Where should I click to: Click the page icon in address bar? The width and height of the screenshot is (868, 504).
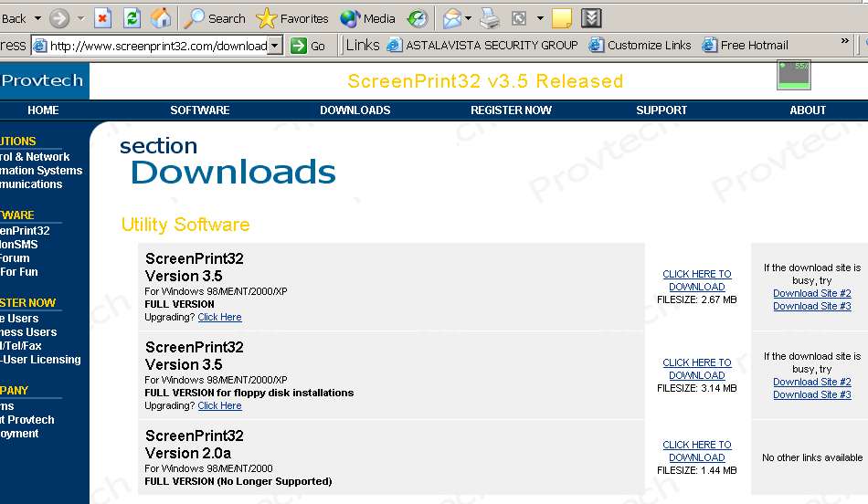40,46
